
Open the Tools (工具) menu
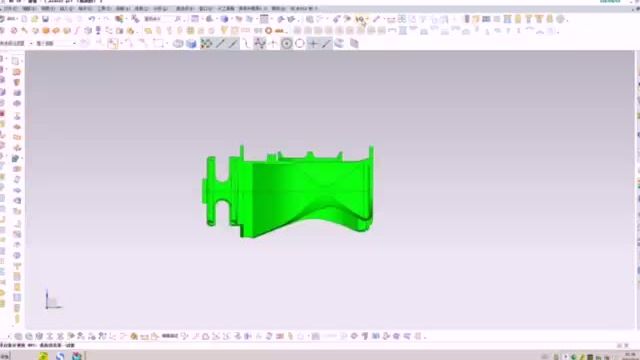(x=104, y=9)
